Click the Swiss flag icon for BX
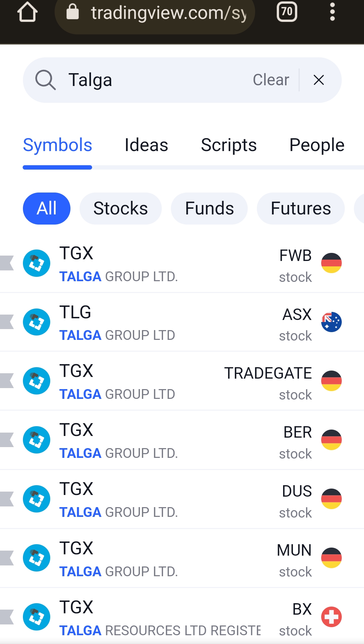This screenshot has height=644, width=364. 331,617
